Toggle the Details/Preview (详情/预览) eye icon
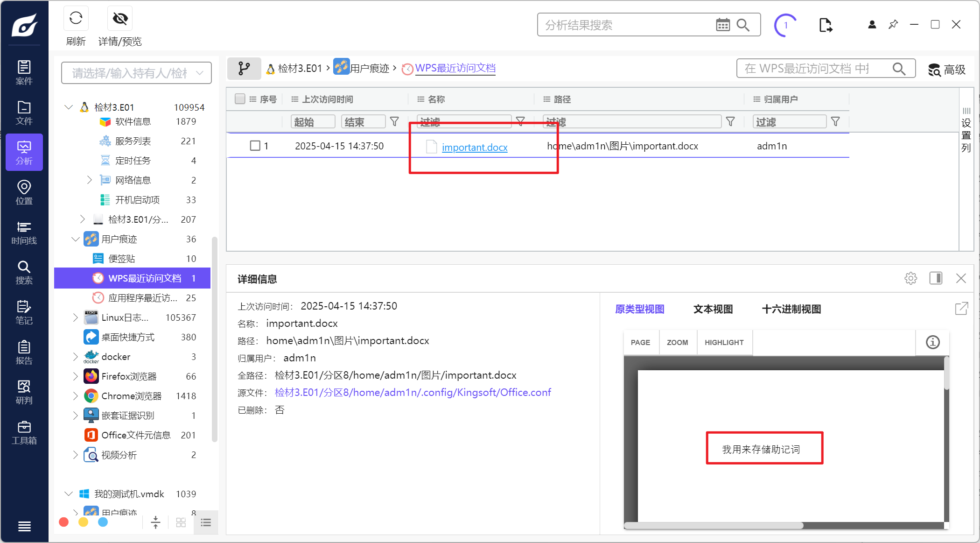980x543 pixels. 120,19
